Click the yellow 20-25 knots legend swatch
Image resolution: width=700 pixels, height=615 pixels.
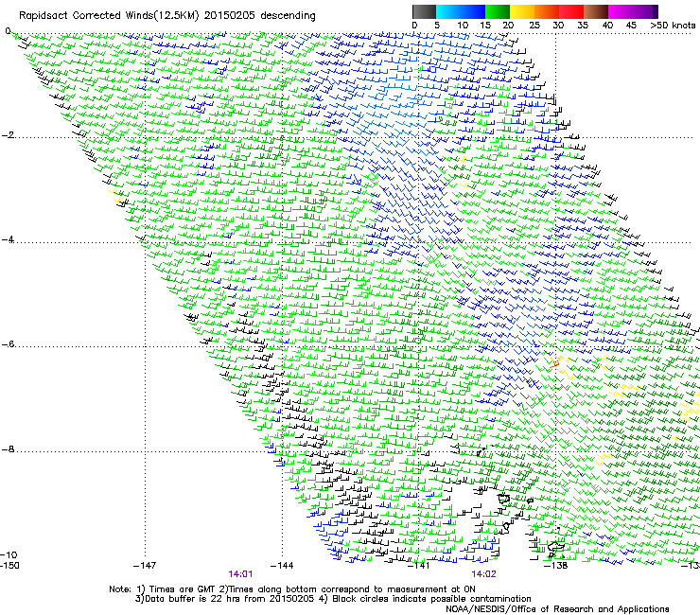[x=522, y=11]
